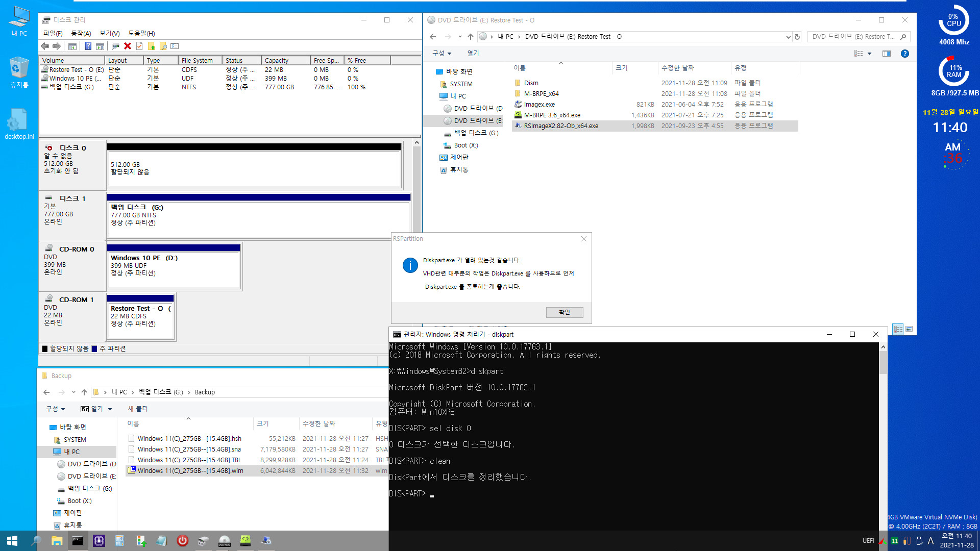The width and height of the screenshot is (980, 551).
Task: Expand address bar history dropdown in Restore Test explorer
Action: click(789, 37)
